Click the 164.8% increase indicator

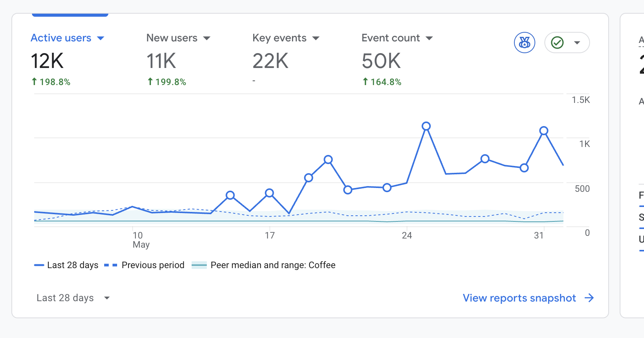(382, 82)
